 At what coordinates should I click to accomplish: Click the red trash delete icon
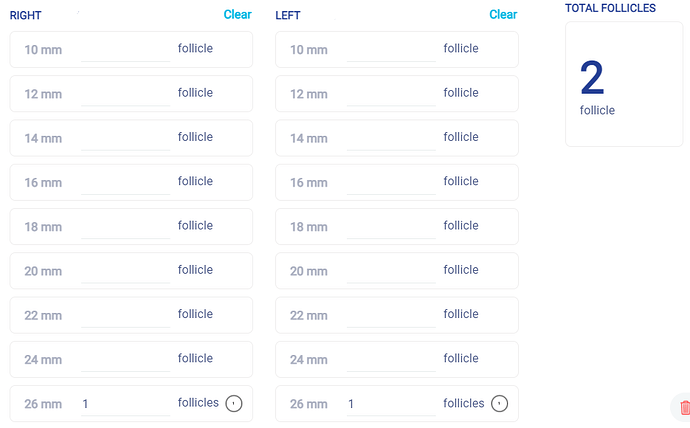(x=684, y=407)
